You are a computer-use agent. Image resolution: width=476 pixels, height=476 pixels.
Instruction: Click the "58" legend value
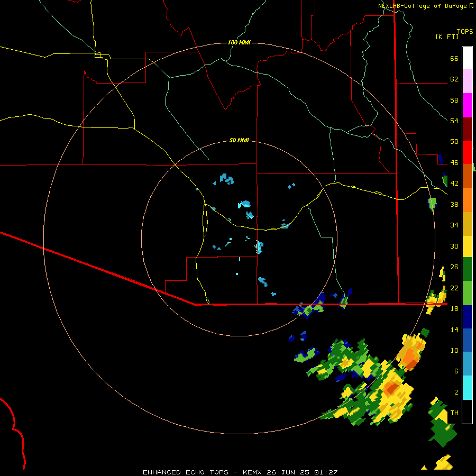click(454, 100)
